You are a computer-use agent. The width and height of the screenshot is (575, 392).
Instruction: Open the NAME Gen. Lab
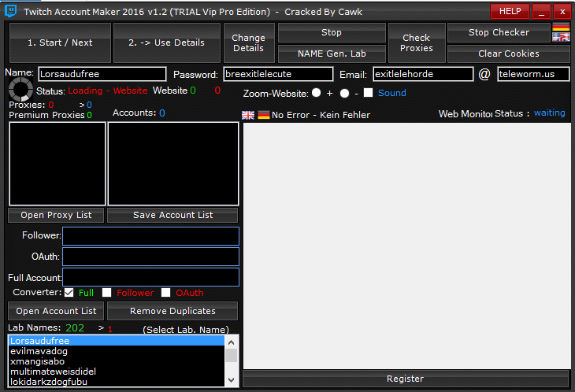pos(332,54)
